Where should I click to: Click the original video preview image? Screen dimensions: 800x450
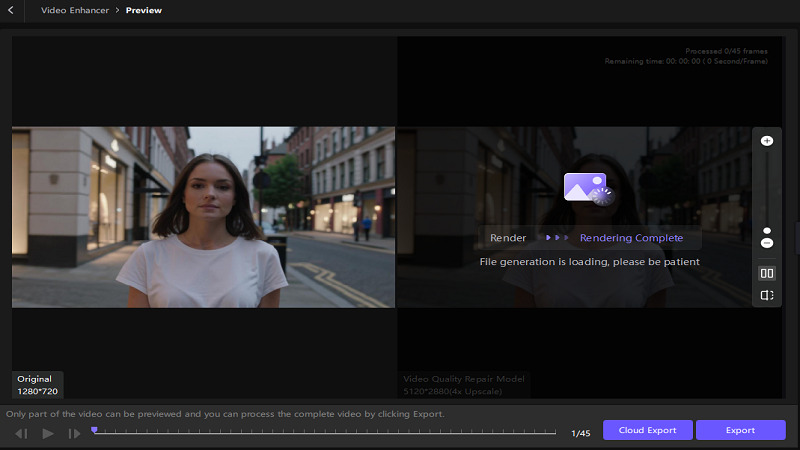pos(204,217)
